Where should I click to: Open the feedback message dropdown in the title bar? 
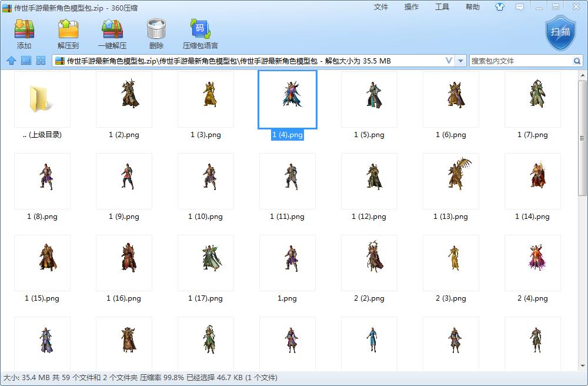click(520, 8)
